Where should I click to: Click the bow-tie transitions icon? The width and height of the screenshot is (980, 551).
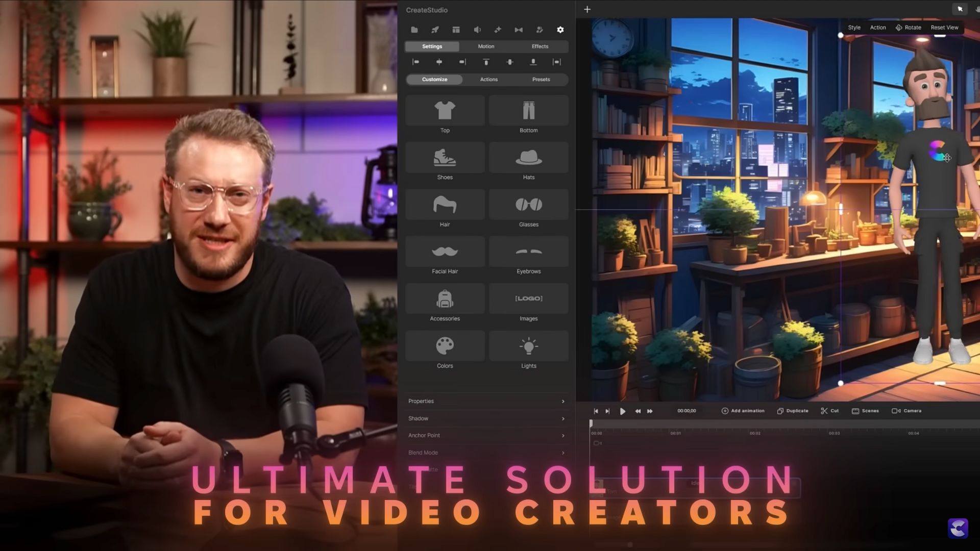(x=519, y=30)
